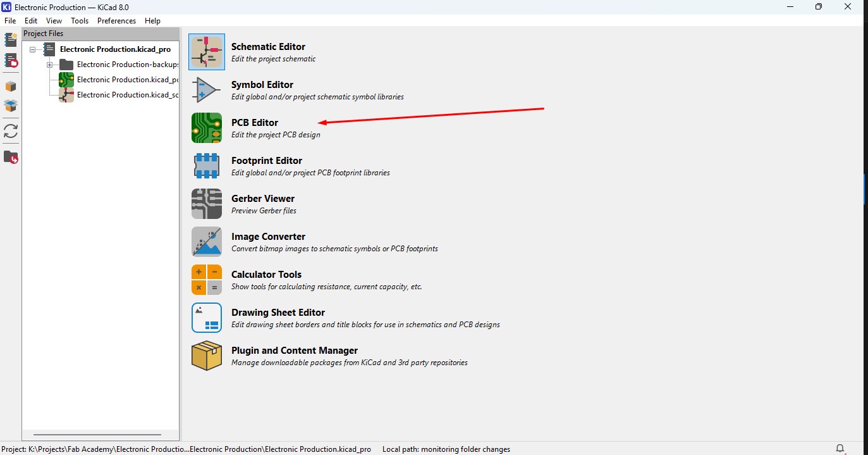Viewport: 868px width, 455px height.
Task: Click the project file icon at tree root
Action: point(49,49)
